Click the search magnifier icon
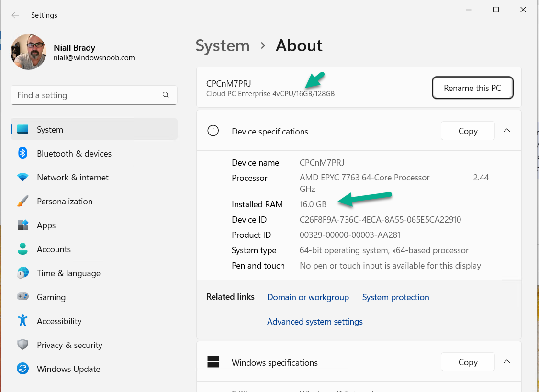The height and width of the screenshot is (392, 539). (166, 95)
